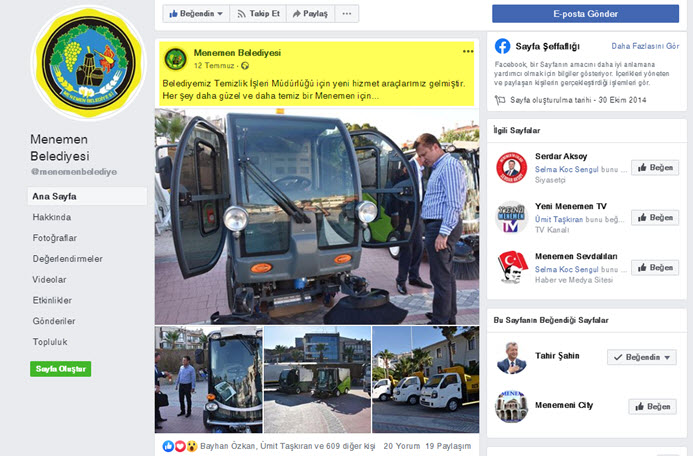The image size is (693, 457).
Task: Click the E-posta Gönder button
Action: [585, 14]
